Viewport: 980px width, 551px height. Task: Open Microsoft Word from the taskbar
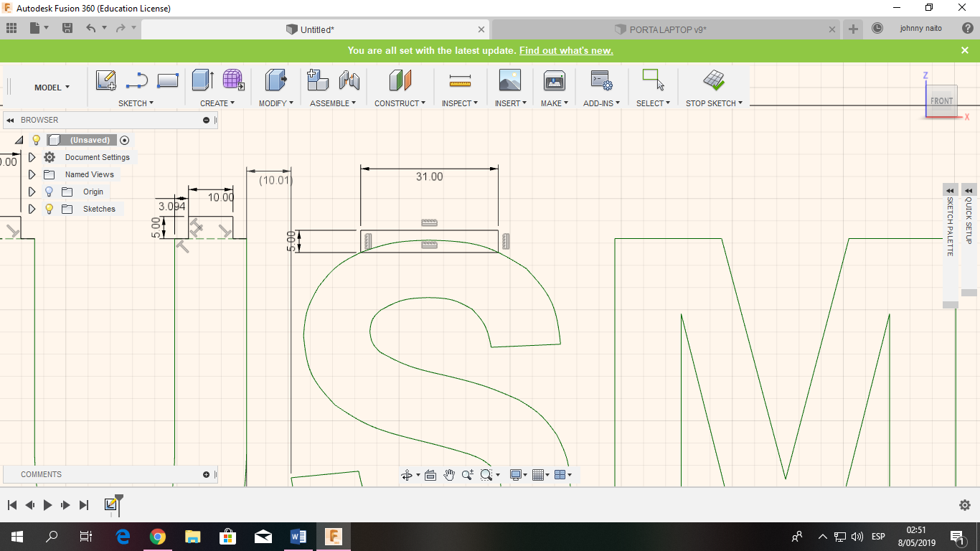298,536
